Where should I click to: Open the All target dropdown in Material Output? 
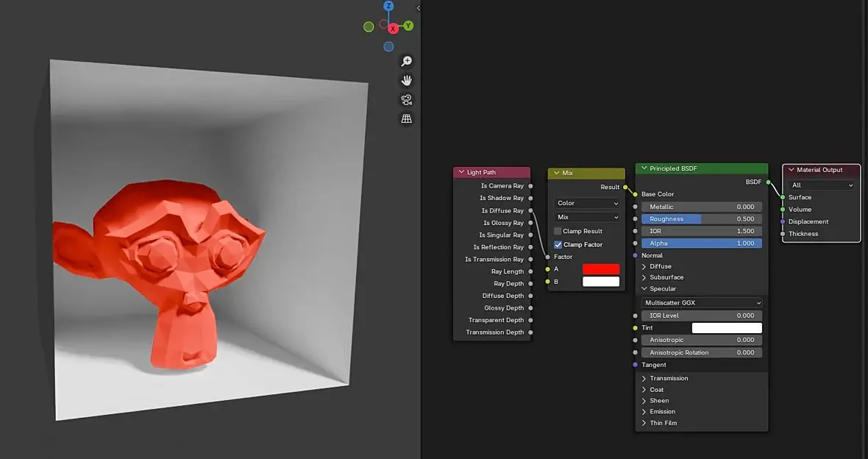pos(822,185)
